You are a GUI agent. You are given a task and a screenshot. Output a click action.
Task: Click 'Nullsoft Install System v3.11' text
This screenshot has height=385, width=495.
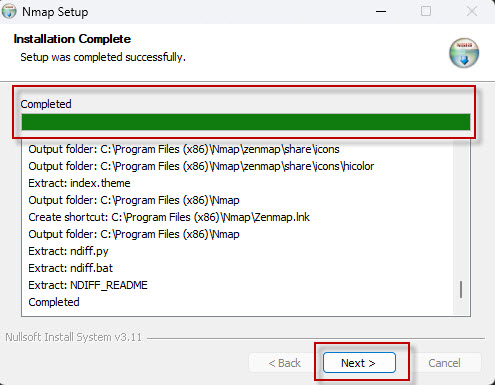pyautogui.click(x=74, y=337)
